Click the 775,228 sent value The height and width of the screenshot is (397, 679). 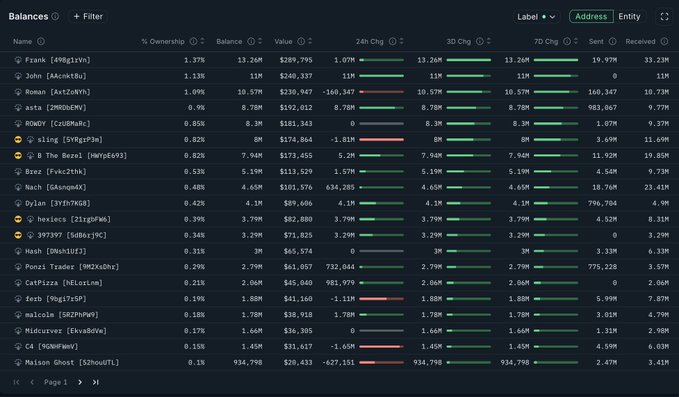click(x=602, y=267)
